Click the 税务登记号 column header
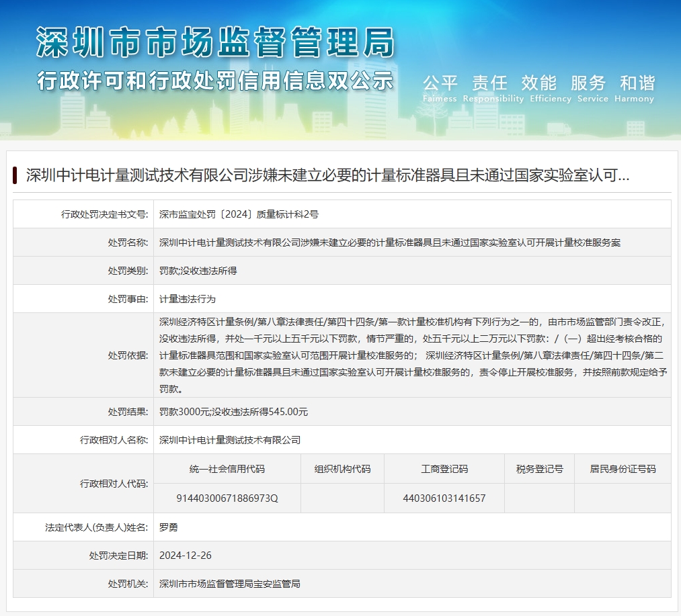681x616 pixels. [x=539, y=469]
